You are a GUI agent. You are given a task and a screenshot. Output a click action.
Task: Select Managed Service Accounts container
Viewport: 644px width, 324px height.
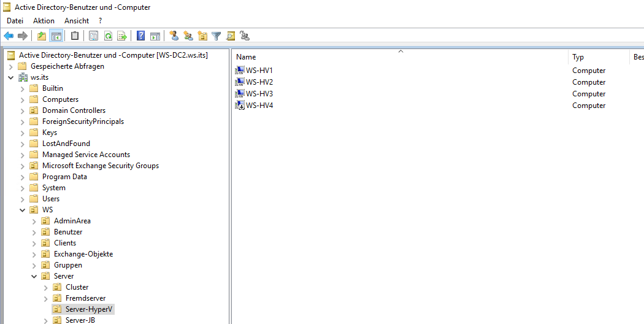coord(86,155)
